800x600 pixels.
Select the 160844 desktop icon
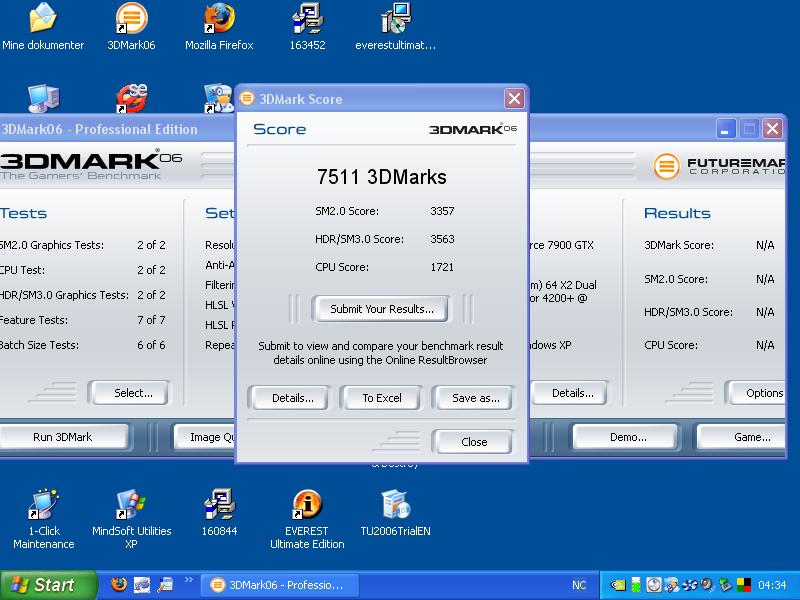219,513
